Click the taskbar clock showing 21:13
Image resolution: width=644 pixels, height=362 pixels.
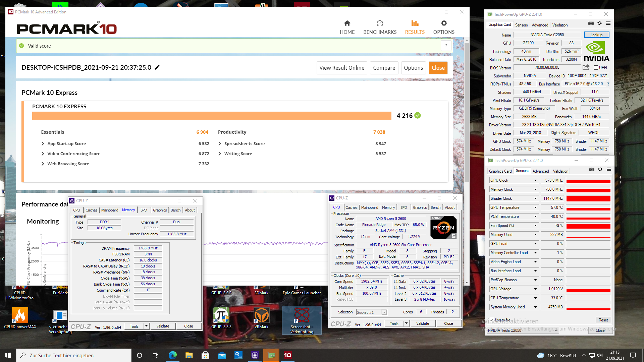pyautogui.click(x=615, y=355)
